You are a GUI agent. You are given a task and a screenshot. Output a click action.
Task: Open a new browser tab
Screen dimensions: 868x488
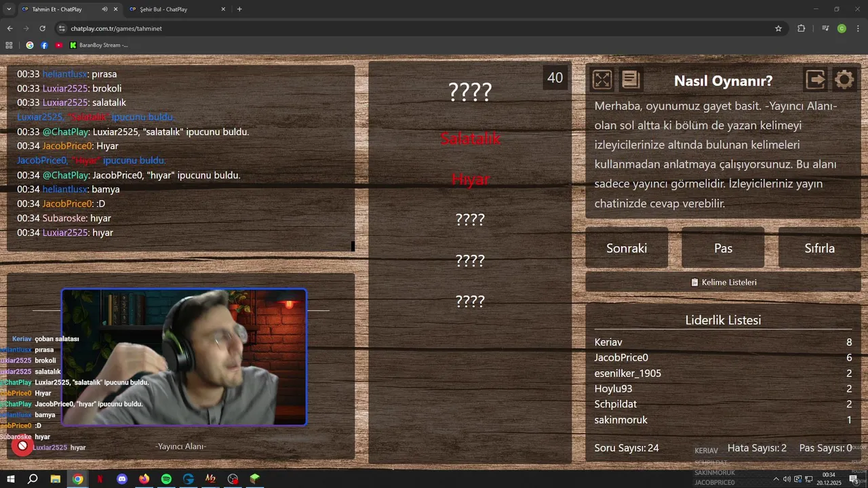click(239, 9)
